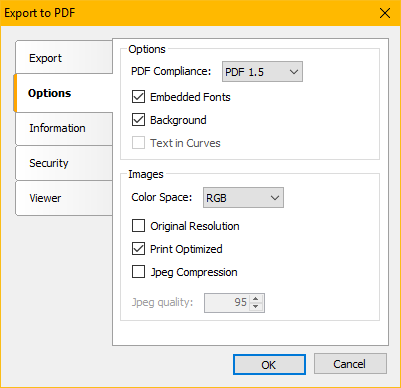Decrease Jpeg quality with down arrow
This screenshot has width=401, height=388.
coord(256,307)
